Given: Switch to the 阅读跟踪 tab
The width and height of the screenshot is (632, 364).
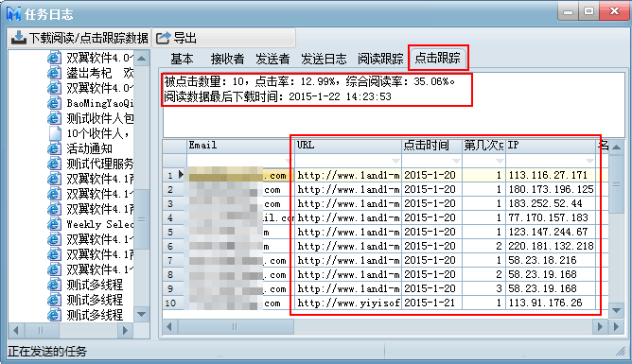Looking at the screenshot, I should click(380, 59).
